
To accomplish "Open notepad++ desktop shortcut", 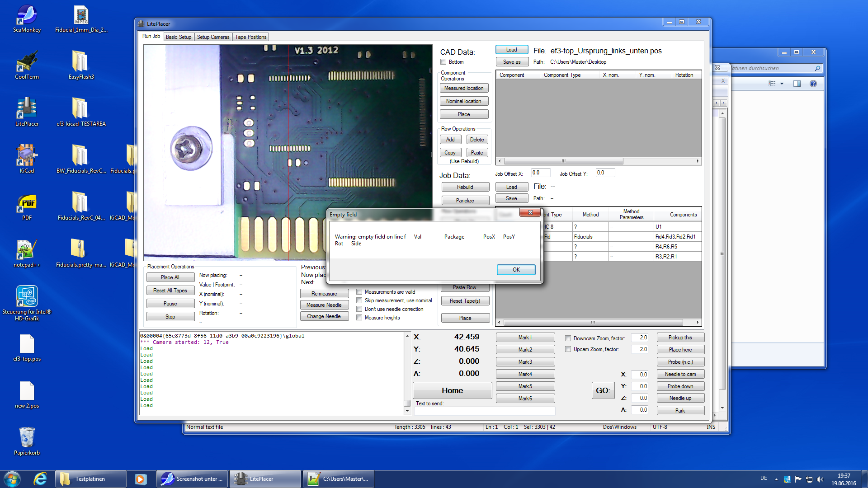I will tap(27, 253).
